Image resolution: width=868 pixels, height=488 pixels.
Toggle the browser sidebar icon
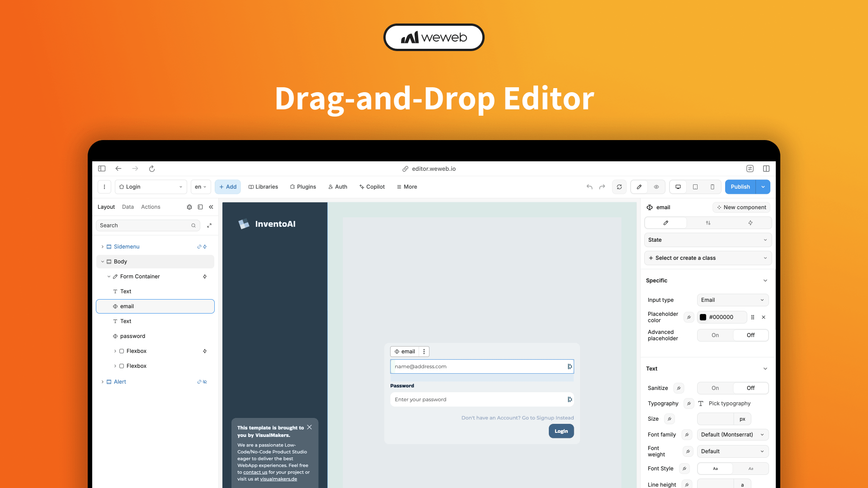pyautogui.click(x=102, y=169)
